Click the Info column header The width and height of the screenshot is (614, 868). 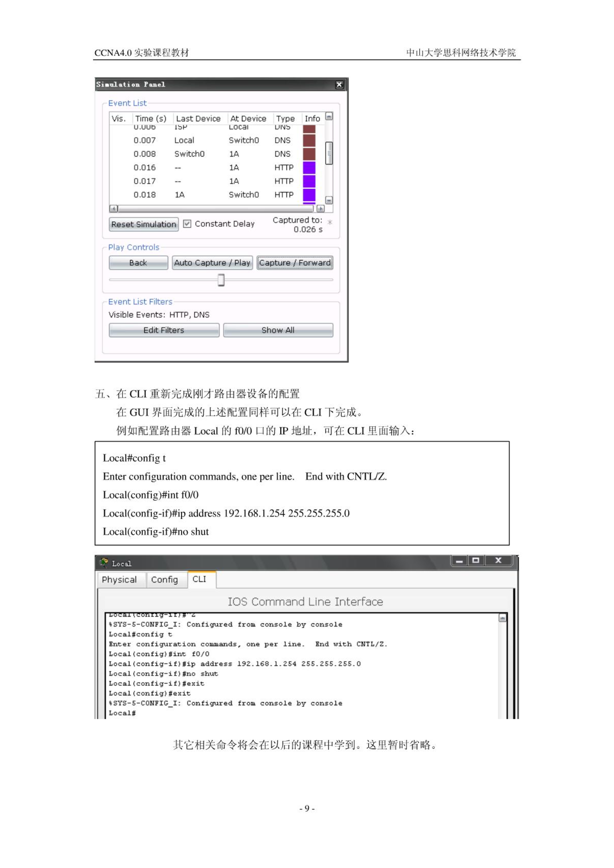(x=312, y=118)
